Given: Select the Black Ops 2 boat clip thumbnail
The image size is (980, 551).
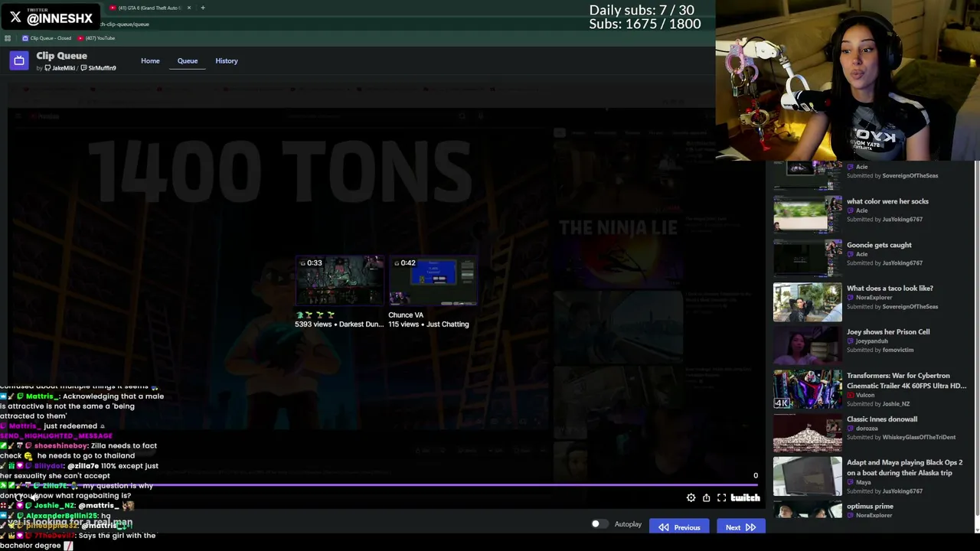Looking at the screenshot, I should [808, 476].
